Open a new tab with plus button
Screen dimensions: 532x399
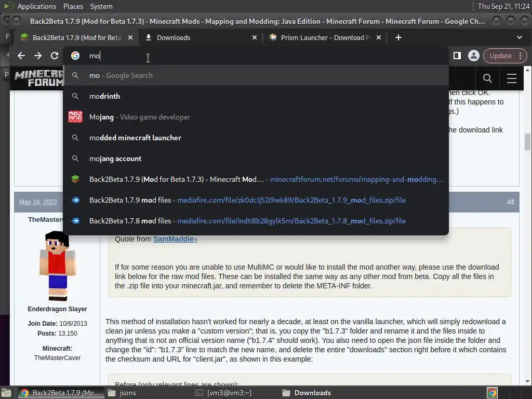click(x=398, y=37)
